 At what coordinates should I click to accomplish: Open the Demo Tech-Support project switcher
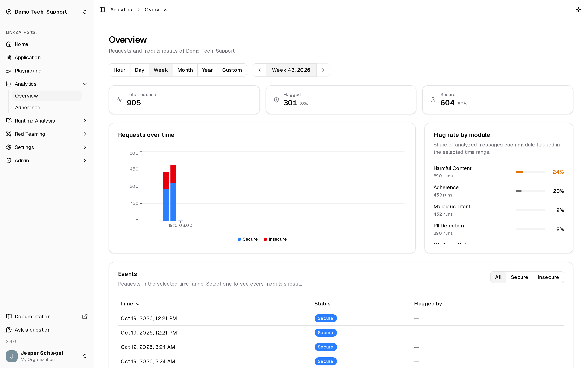[47, 12]
